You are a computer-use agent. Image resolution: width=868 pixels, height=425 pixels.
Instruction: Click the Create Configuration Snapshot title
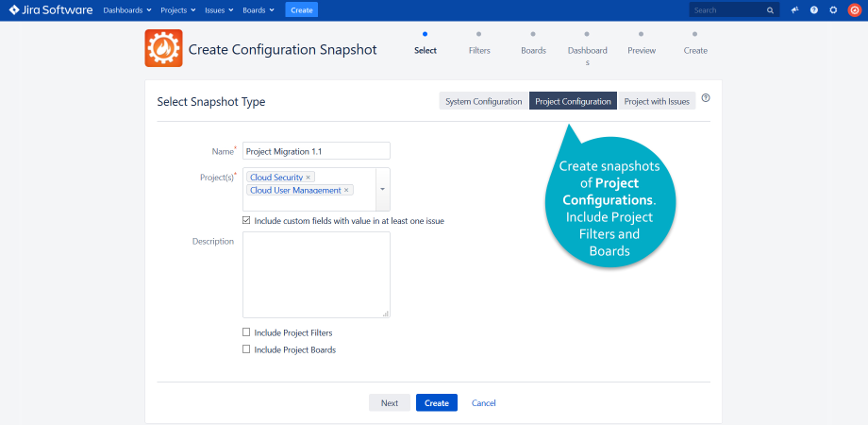pos(282,50)
